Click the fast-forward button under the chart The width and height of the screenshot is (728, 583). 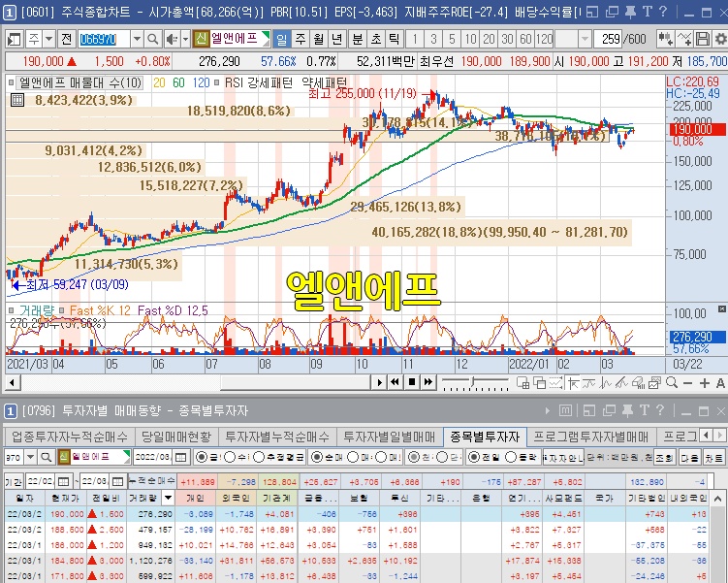(428, 382)
